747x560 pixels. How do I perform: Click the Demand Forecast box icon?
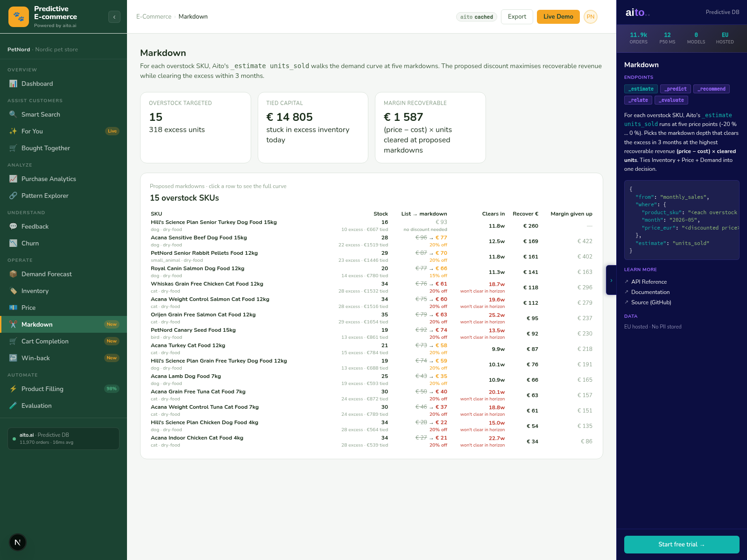point(13,274)
